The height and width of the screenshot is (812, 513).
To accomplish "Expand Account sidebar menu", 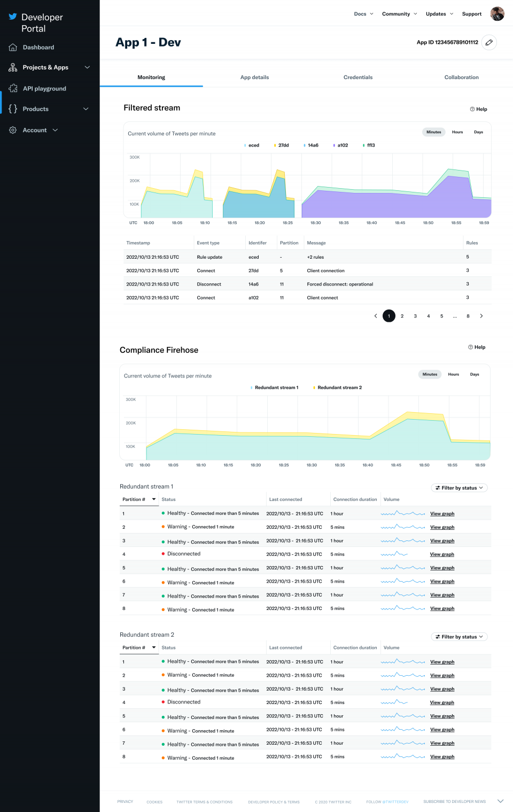I will click(55, 130).
